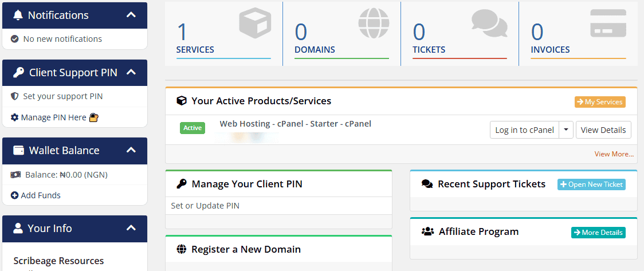The width and height of the screenshot is (644, 271).
Task: Click the padlock emoji after Manage PIN Here
Action: [x=94, y=118]
